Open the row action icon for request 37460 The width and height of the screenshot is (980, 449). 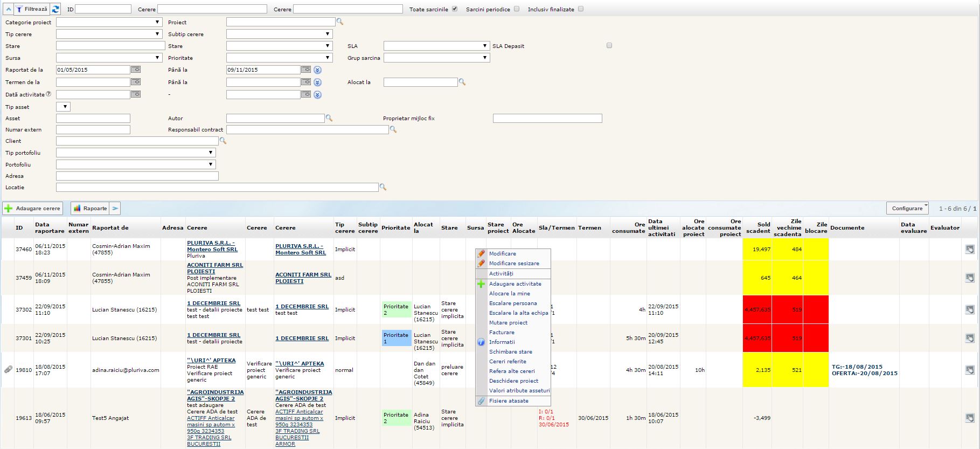coord(969,249)
